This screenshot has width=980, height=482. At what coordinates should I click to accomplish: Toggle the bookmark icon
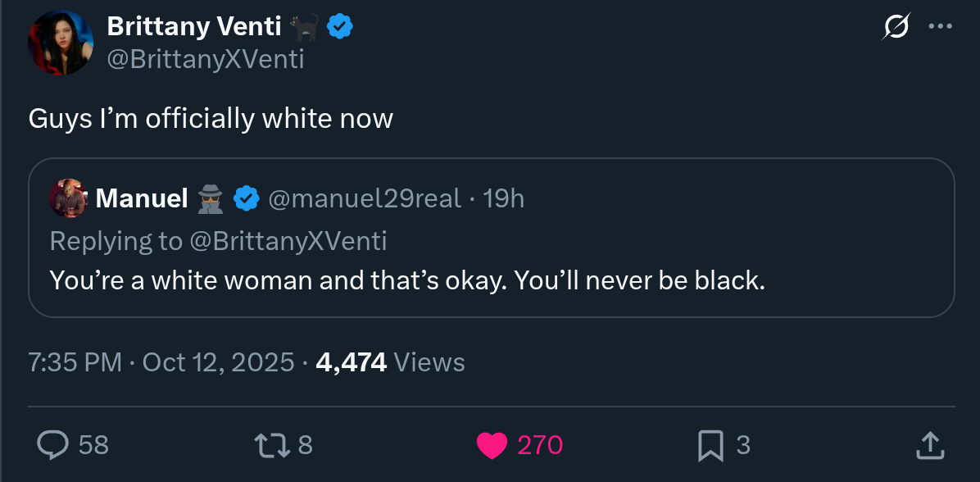[710, 446]
